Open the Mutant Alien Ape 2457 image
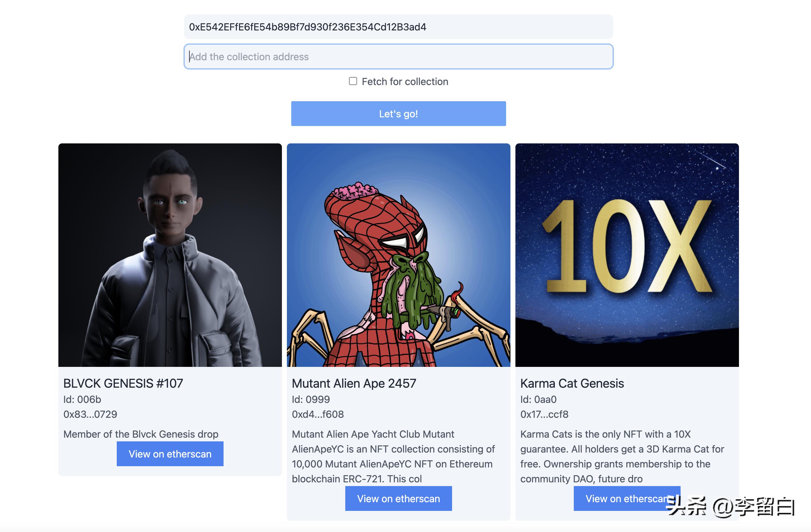 point(398,255)
